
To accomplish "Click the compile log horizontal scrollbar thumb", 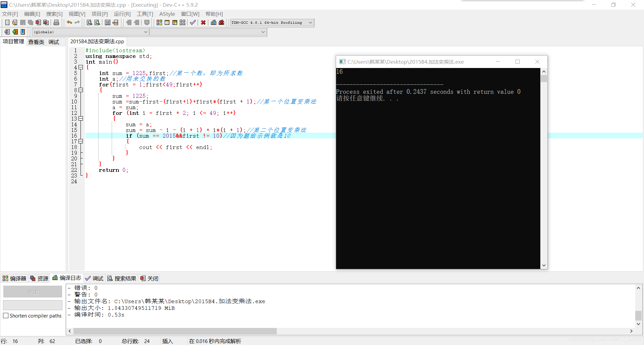I will pyautogui.click(x=175, y=331).
